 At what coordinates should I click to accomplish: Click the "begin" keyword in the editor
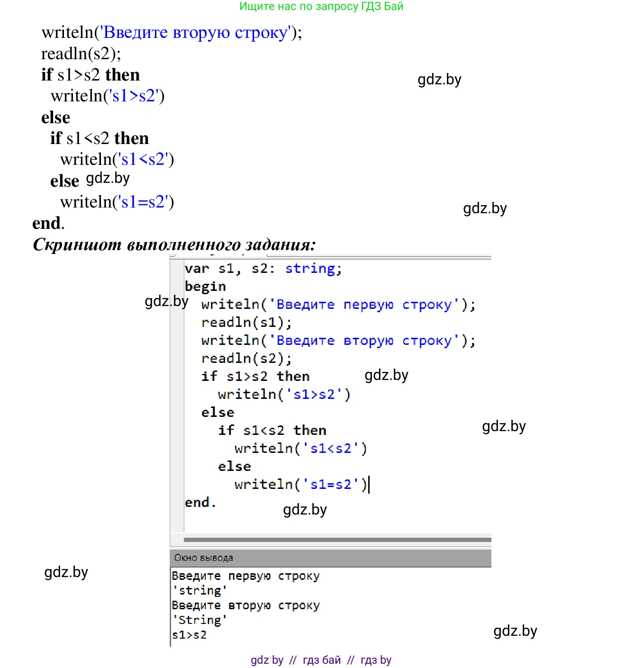(205, 287)
